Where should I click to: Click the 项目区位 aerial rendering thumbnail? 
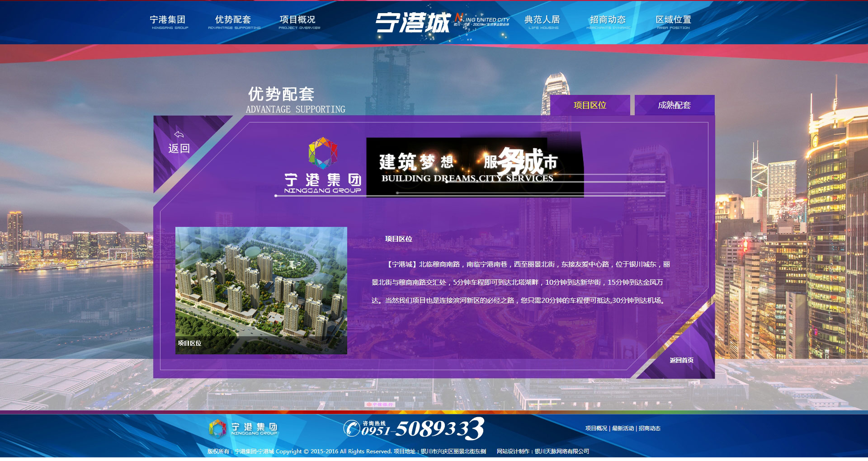point(261,289)
